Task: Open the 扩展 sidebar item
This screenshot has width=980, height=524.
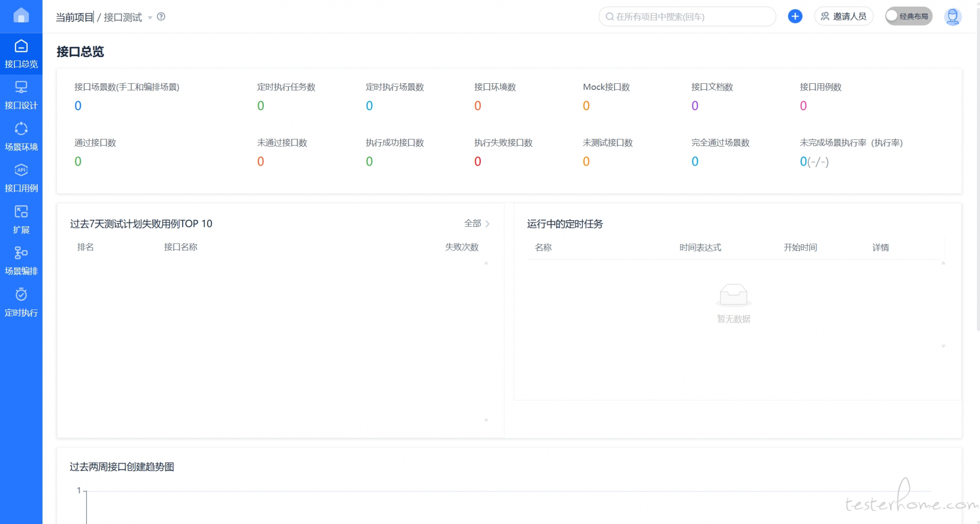Action: point(21,220)
